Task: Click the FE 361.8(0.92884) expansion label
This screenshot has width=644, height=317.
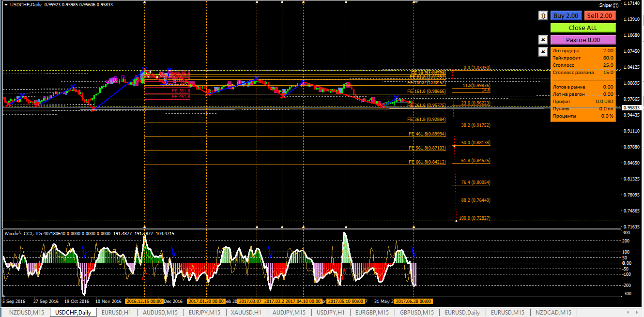Action: pyautogui.click(x=427, y=119)
